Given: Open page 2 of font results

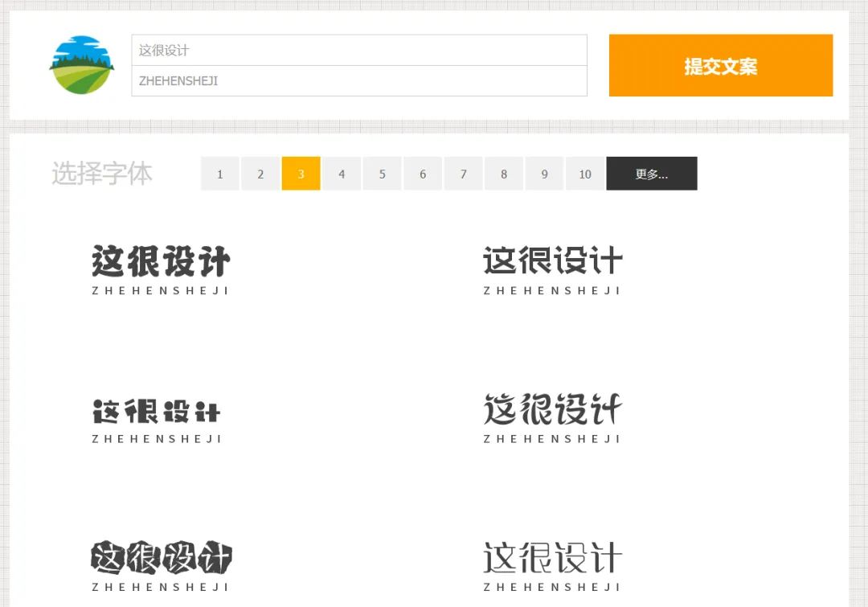Looking at the screenshot, I should pos(260,174).
